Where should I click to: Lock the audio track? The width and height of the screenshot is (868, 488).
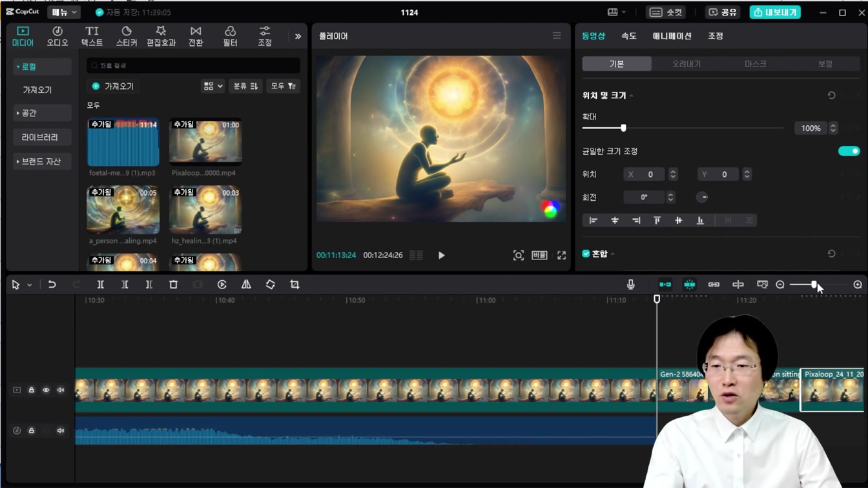click(32, 431)
